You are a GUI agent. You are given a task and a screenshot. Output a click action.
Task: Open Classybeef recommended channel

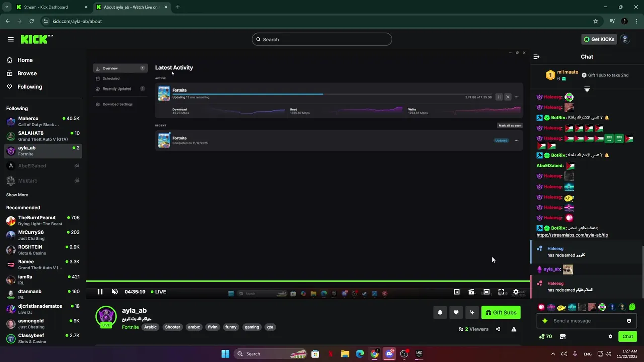[x=43, y=338]
